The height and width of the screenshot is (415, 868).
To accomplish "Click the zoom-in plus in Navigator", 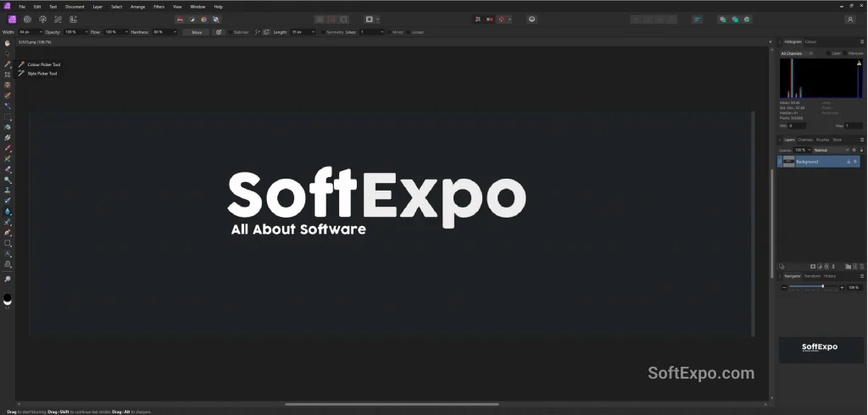I will coord(842,288).
